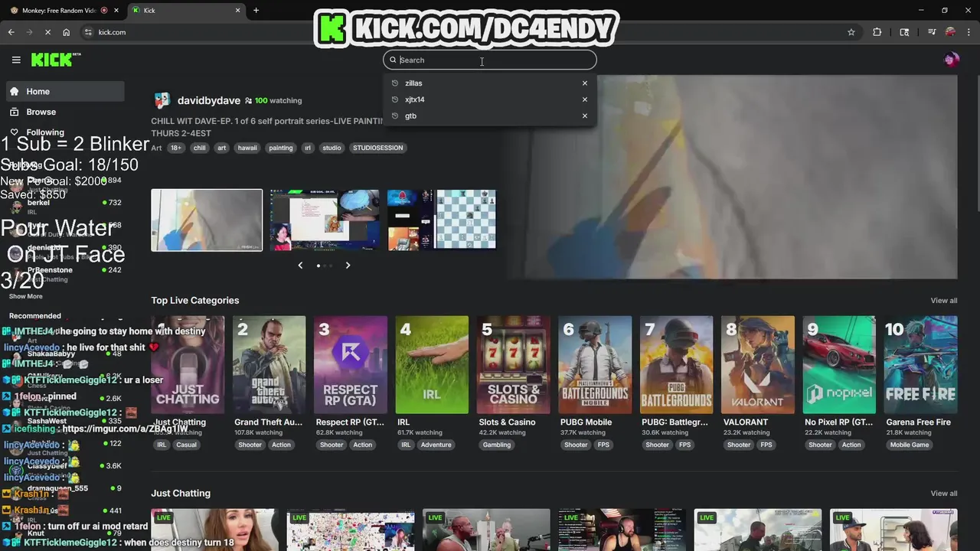Screen dimensions: 980x551
Task: Show previous featured stream
Action: coord(300,266)
